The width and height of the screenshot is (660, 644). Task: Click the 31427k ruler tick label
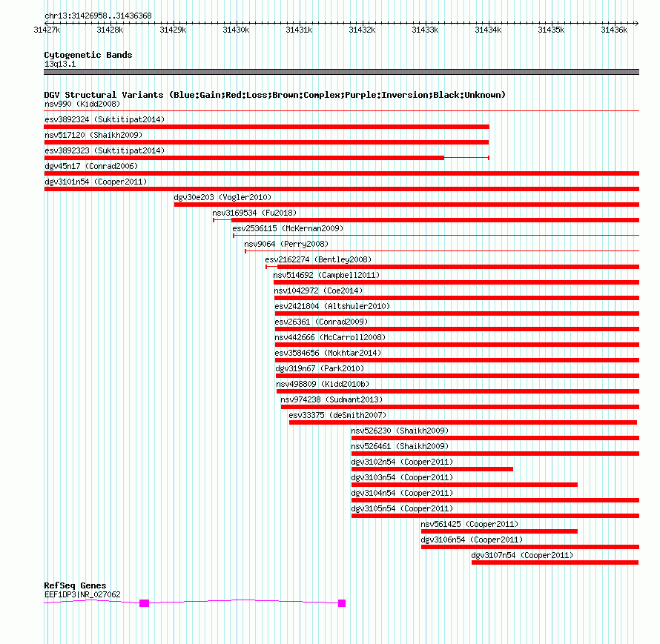[x=47, y=30]
